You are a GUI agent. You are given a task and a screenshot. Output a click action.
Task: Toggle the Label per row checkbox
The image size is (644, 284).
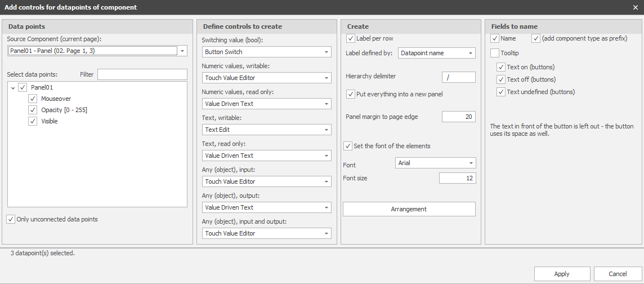[x=351, y=38]
